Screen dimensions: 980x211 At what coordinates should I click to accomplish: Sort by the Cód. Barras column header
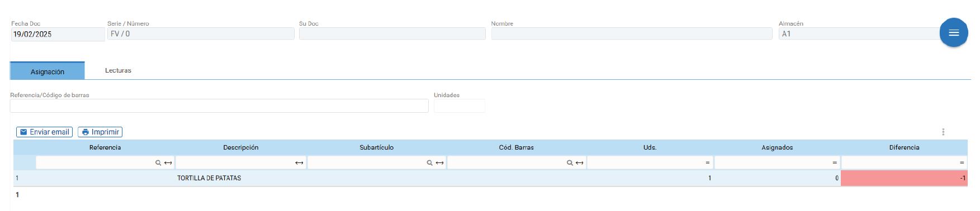coord(517,147)
